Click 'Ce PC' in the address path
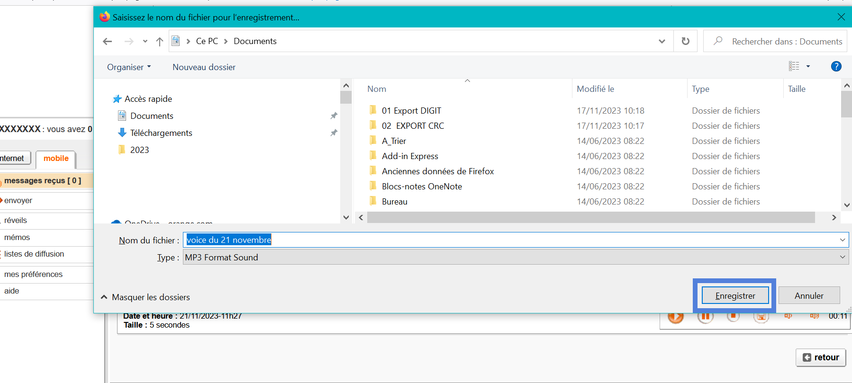852x383 pixels. click(x=206, y=41)
